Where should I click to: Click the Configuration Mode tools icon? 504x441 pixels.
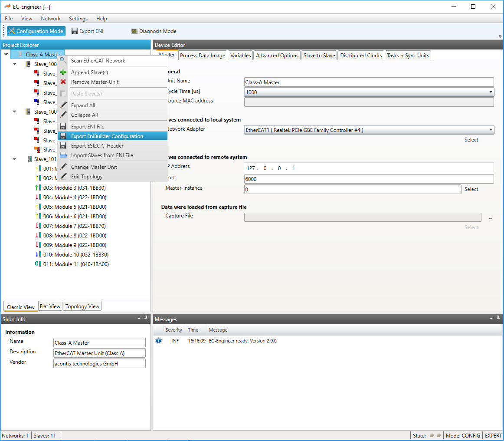(x=12, y=31)
